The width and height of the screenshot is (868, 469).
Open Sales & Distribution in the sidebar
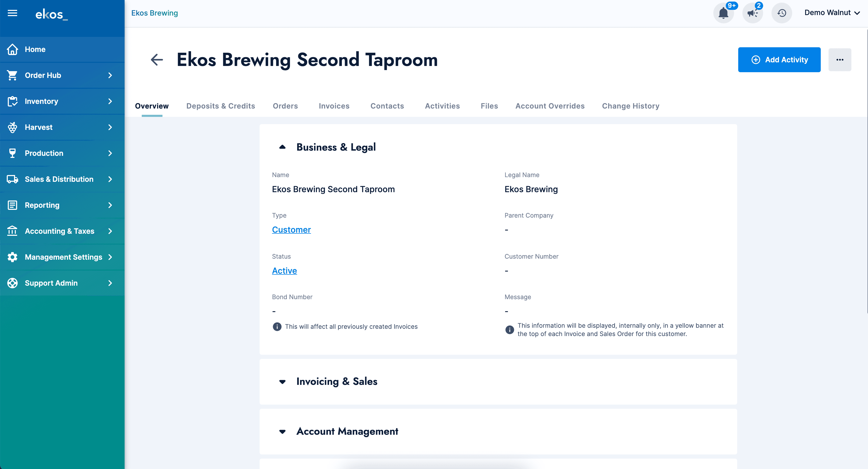pos(62,179)
